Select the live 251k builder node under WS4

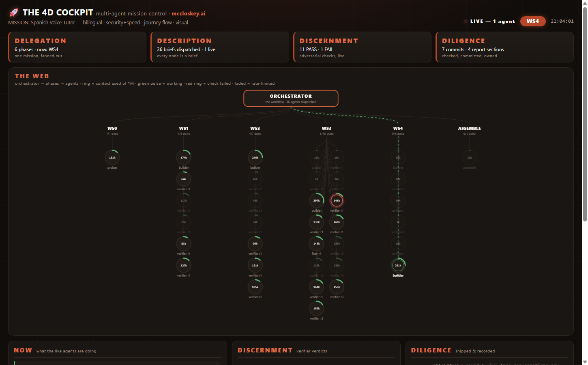click(x=398, y=265)
